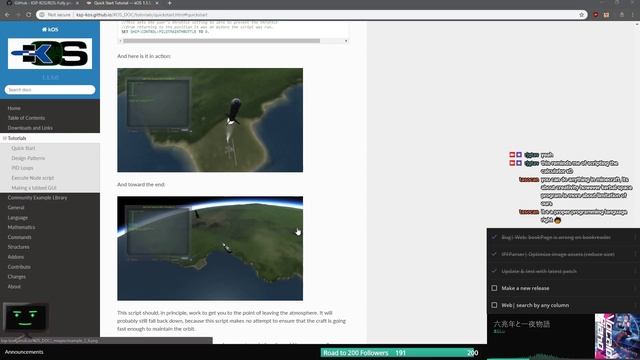Open Home in the sidebar
This screenshot has width=640, height=360.
point(14,108)
